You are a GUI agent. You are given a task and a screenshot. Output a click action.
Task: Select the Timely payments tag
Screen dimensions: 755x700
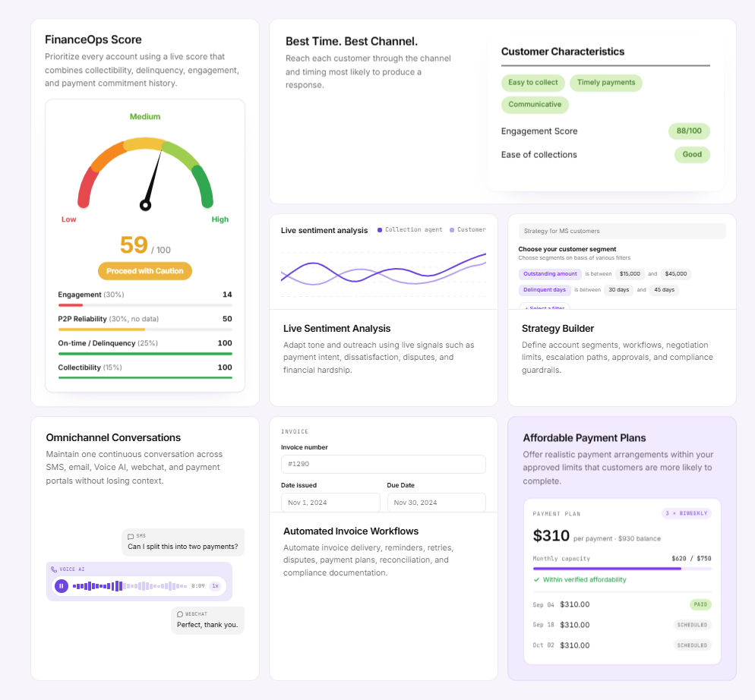(x=605, y=83)
